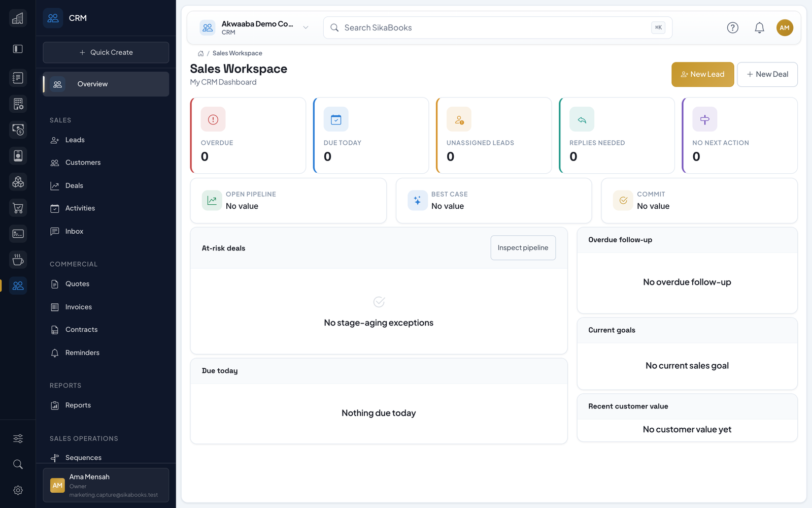Click the Replies Needed reply-arrow icon
The image size is (812, 508).
[582, 119]
